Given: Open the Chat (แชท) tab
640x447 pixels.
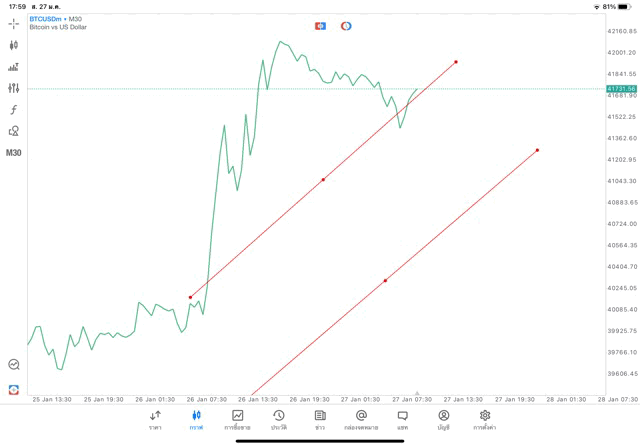Looking at the screenshot, I should 402,419.
